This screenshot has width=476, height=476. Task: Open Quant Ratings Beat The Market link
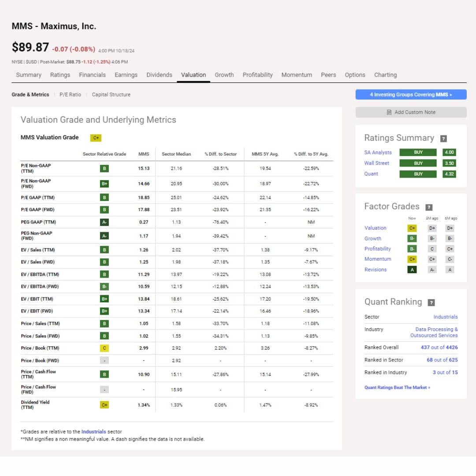pos(397,388)
